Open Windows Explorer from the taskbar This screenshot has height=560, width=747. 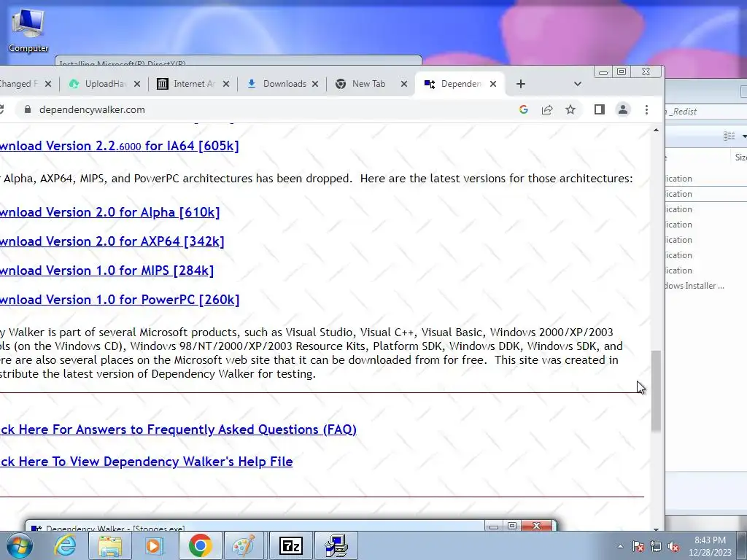(x=111, y=545)
